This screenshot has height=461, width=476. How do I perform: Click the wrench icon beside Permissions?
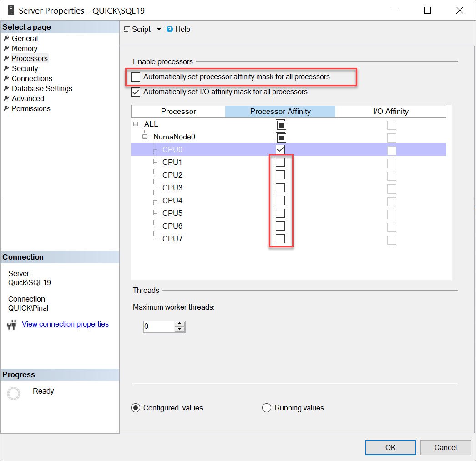coord(6,108)
